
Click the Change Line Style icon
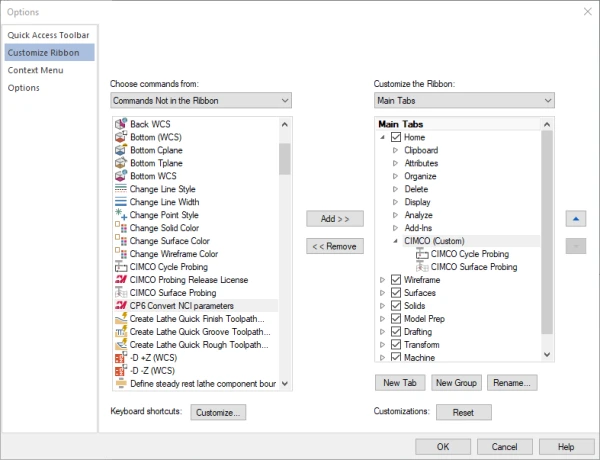120,189
